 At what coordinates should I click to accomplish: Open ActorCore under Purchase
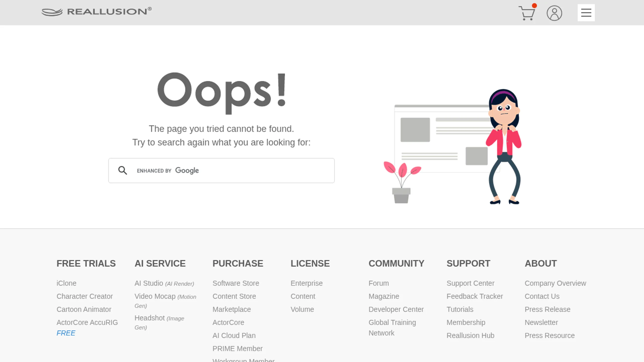point(228,322)
